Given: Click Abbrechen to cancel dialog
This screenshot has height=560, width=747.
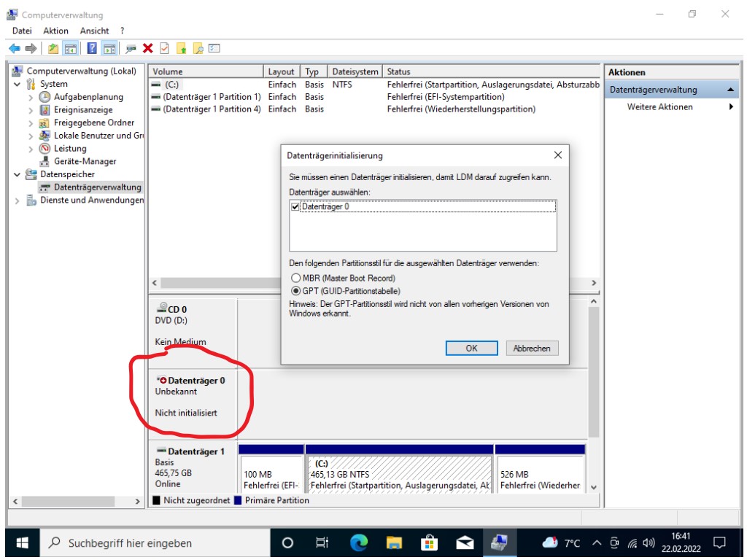Looking at the screenshot, I should [532, 348].
